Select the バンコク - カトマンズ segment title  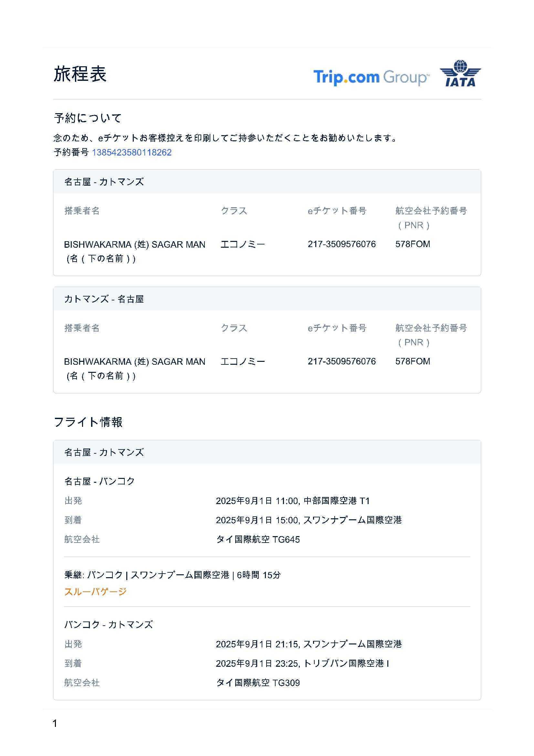point(109,624)
